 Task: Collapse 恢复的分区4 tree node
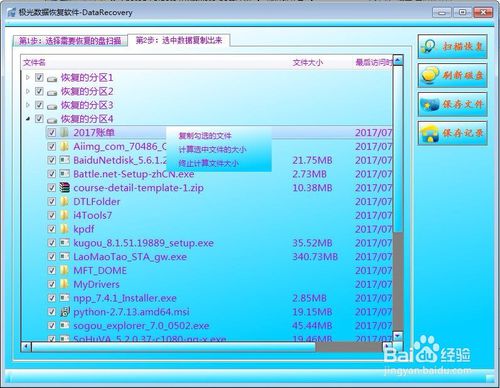28,118
